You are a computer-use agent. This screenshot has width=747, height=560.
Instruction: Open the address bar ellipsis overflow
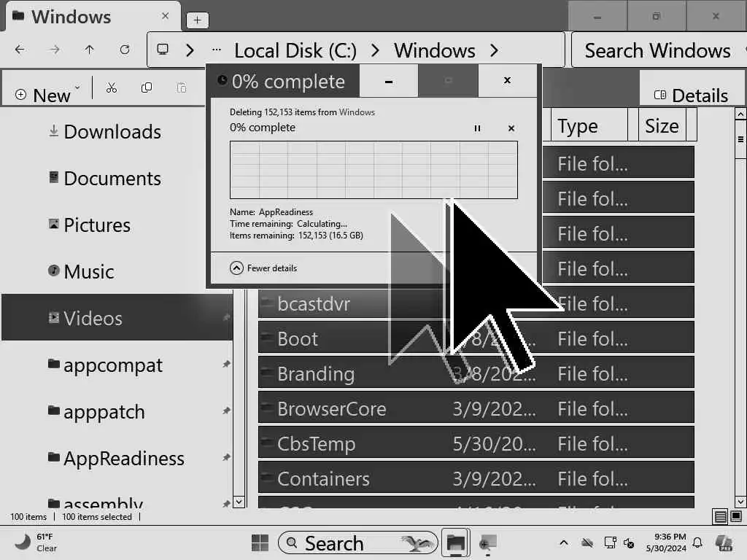click(216, 50)
